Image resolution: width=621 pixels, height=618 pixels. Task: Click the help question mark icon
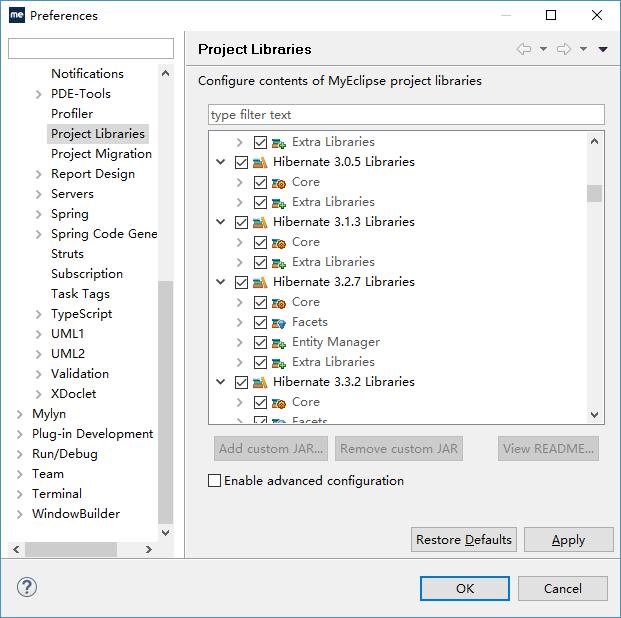point(27,587)
